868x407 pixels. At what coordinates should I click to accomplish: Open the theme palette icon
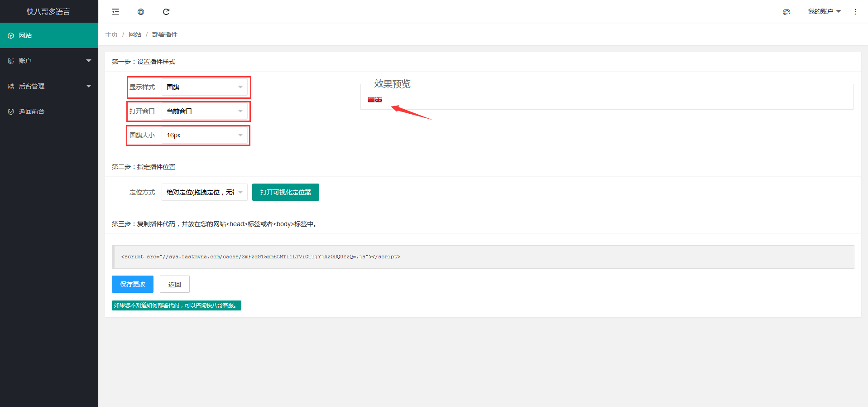(x=786, y=12)
